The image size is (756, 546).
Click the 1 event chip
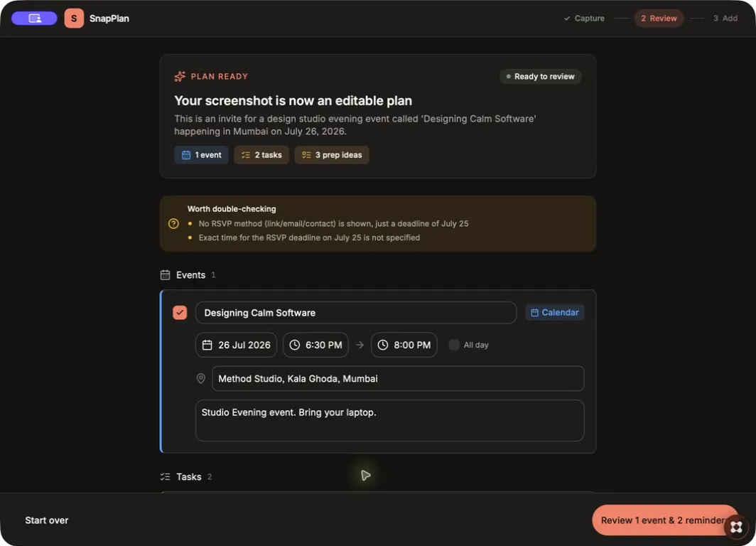[201, 155]
